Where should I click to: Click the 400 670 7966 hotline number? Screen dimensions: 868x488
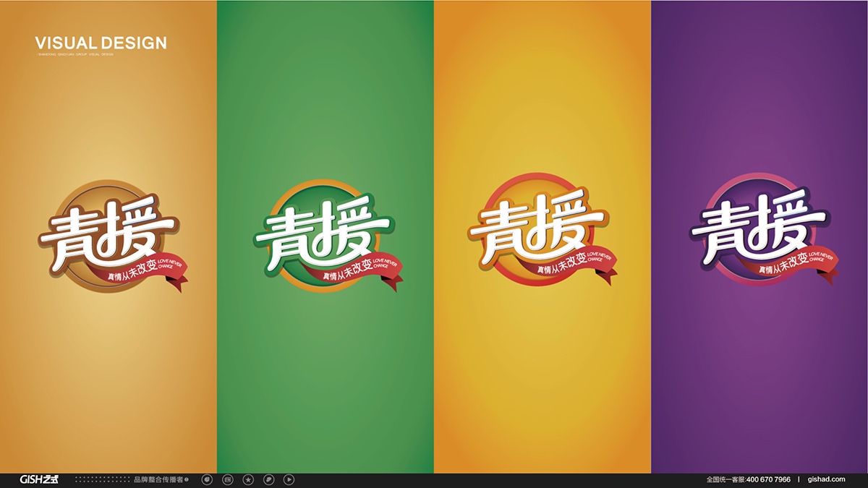[x=767, y=479]
